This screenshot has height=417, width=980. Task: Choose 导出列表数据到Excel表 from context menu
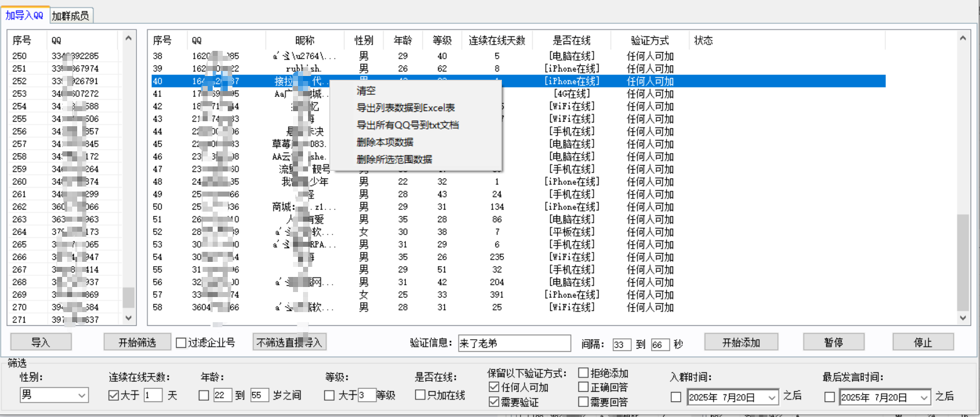pyautogui.click(x=405, y=108)
